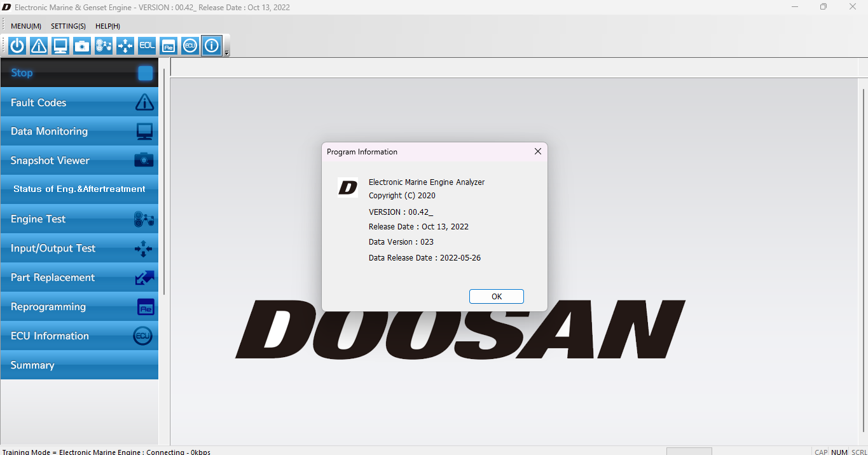The height and width of the screenshot is (455, 868).
Task: Click OK in Program Information dialog
Action: point(497,297)
